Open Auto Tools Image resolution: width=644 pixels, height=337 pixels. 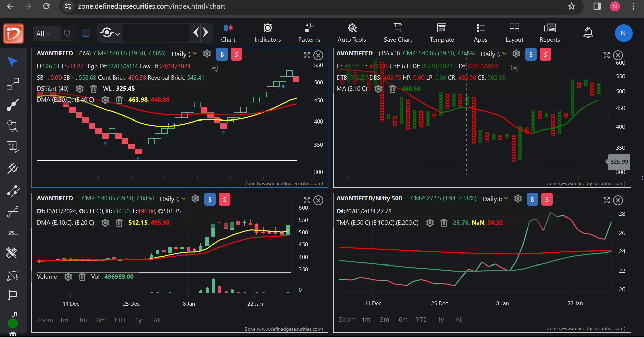point(352,33)
